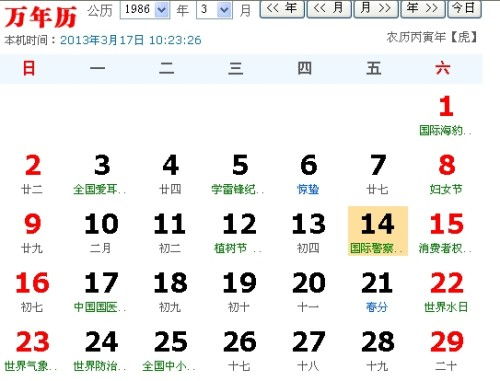Select date 7 (廿七)
The width and height of the screenshot is (500, 381).
coord(378,174)
